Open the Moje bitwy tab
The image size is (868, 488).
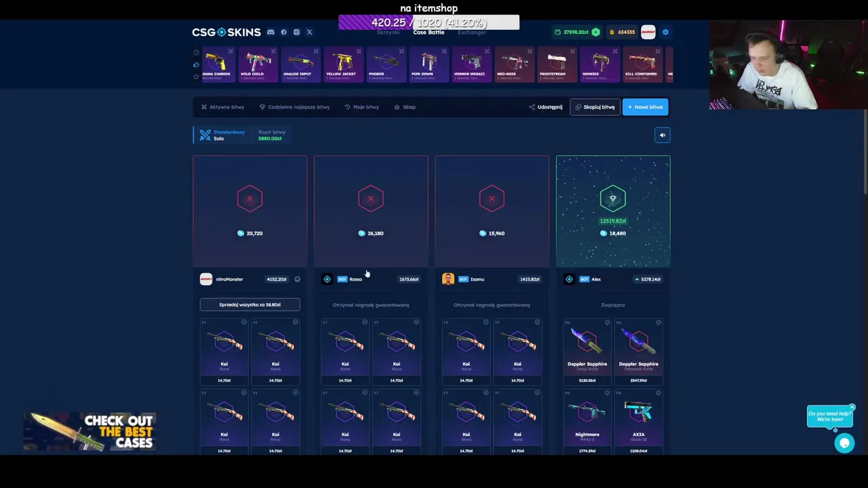(361, 107)
